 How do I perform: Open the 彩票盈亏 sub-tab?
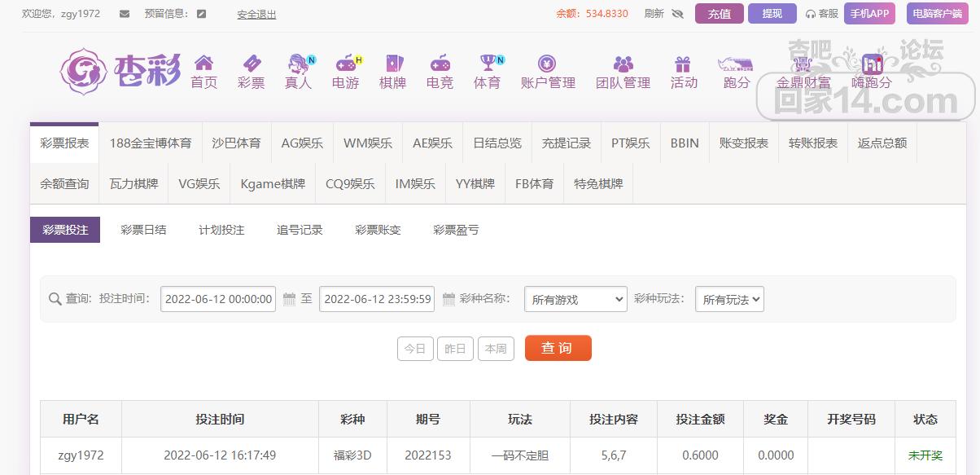(456, 230)
